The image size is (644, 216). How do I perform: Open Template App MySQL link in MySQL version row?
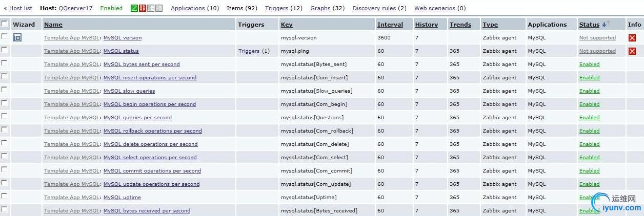tap(72, 38)
